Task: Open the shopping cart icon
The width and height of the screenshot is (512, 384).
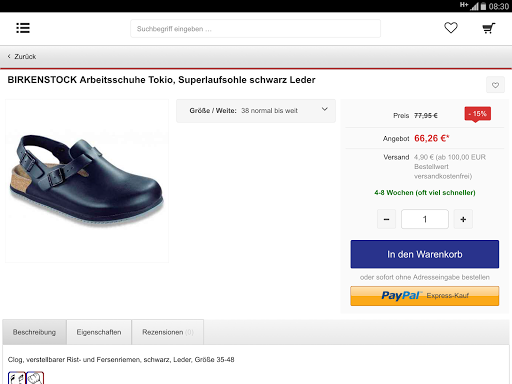Action: (489, 28)
